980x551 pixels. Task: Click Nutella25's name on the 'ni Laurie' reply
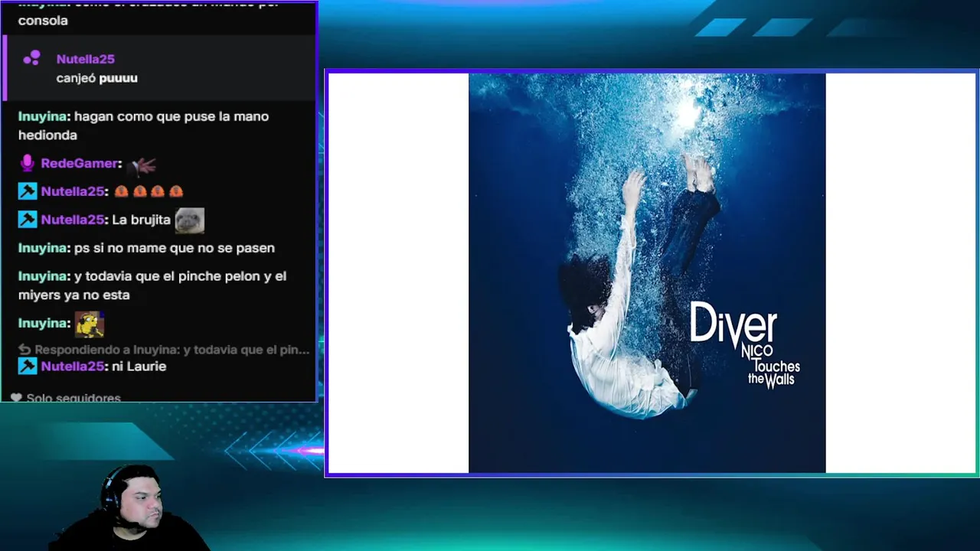tap(73, 366)
